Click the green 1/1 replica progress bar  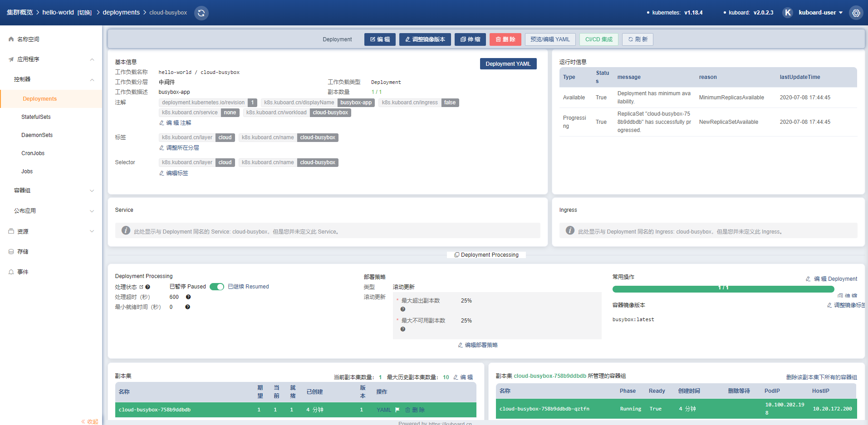tap(723, 289)
